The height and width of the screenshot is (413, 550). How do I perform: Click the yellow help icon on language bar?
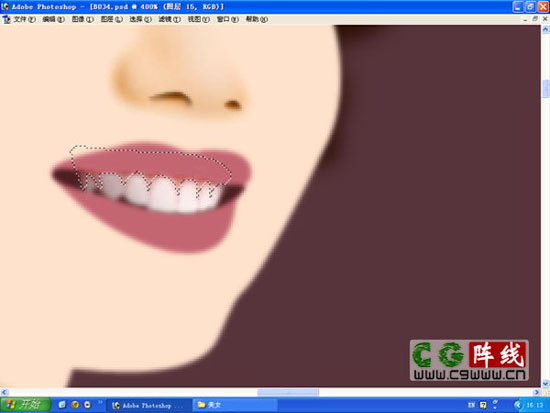[x=483, y=405]
